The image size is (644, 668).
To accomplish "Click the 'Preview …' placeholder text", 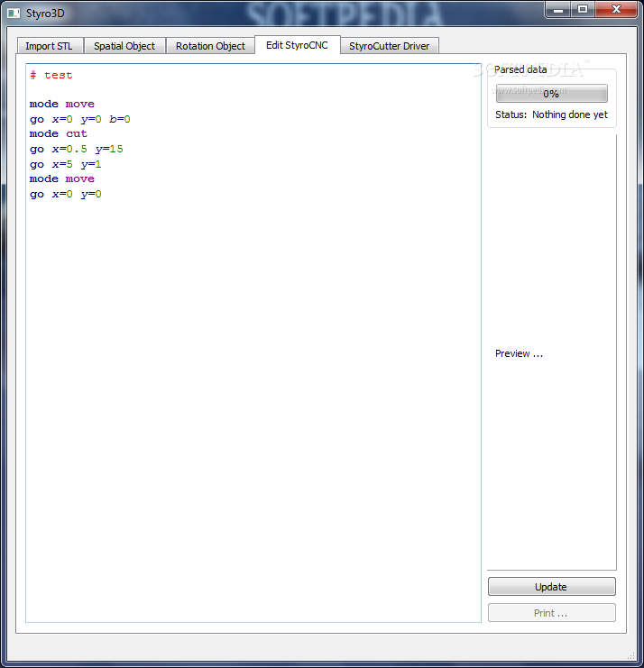I will point(520,353).
